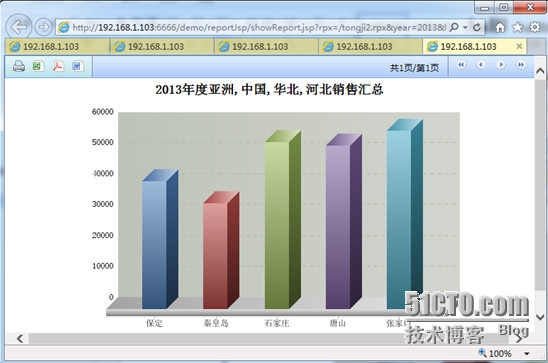
Task: Go to the next report page
Action: pos(501,65)
